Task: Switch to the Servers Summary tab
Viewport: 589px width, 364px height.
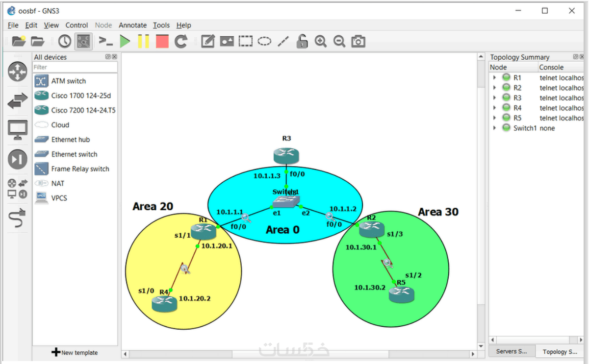Action: click(512, 351)
